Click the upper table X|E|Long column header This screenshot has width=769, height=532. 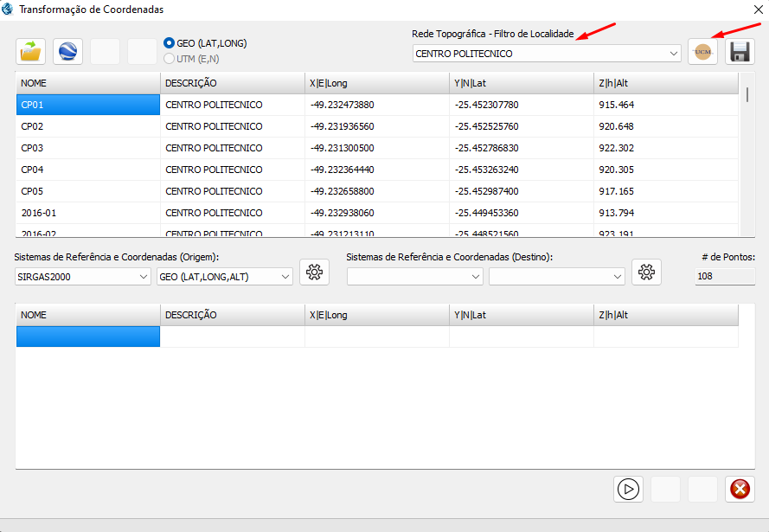[376, 83]
